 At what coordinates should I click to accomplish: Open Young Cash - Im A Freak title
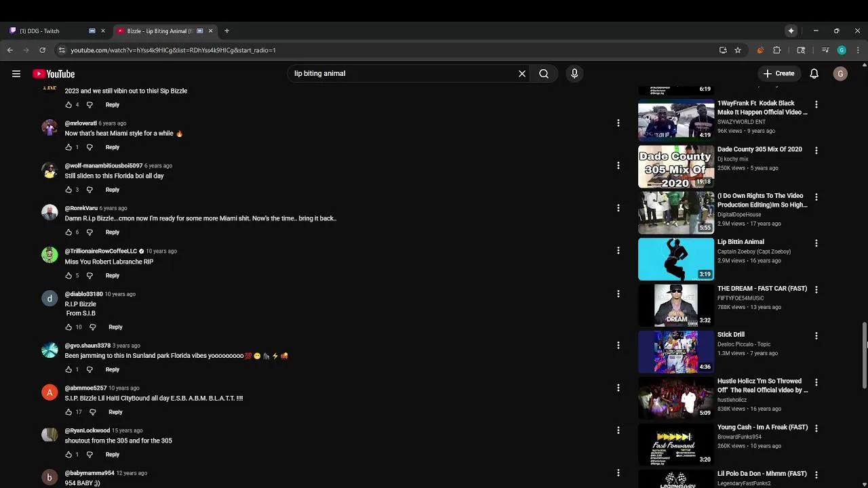(x=762, y=428)
